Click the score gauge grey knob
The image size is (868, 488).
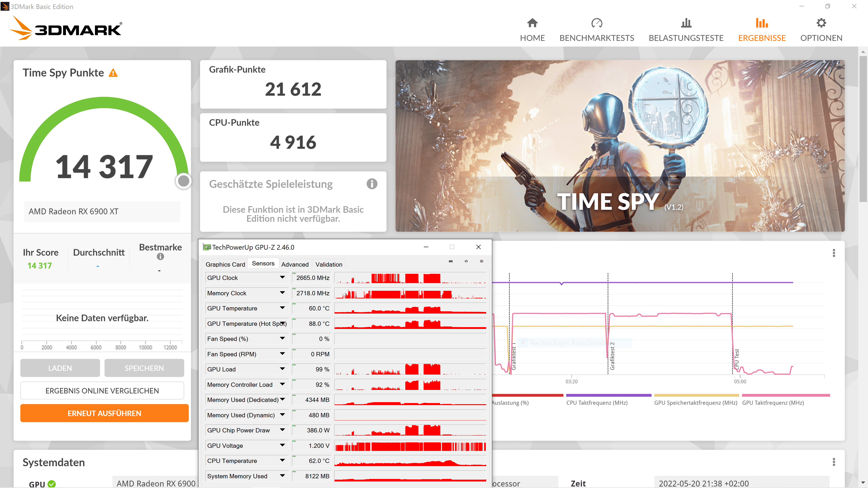pos(184,181)
